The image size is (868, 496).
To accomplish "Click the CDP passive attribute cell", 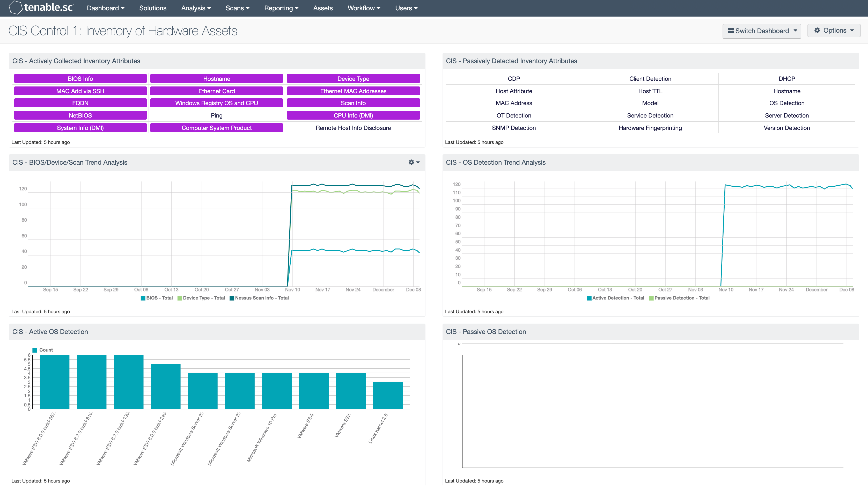I will (x=513, y=78).
